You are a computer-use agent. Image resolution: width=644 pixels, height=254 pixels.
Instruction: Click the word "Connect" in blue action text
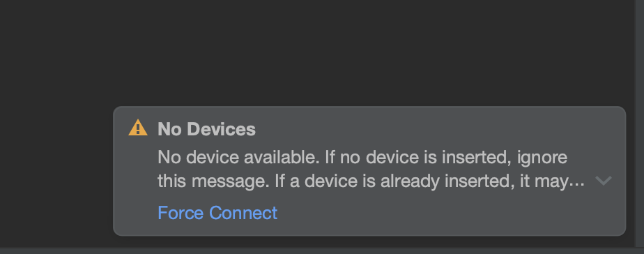click(x=243, y=213)
